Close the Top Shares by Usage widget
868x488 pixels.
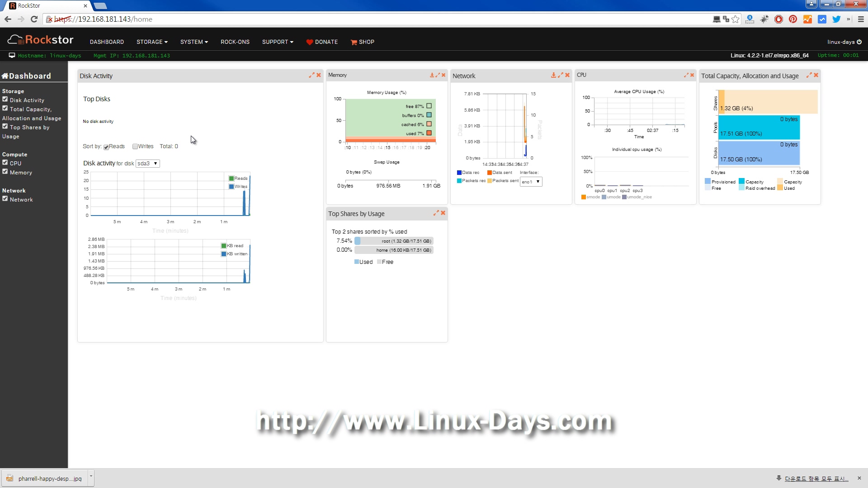pos(443,213)
